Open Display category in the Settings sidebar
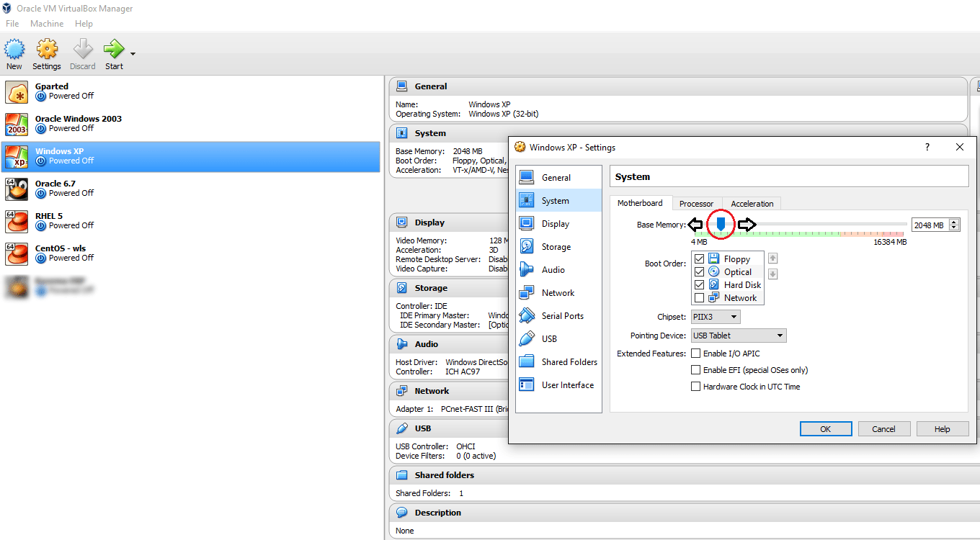Image resolution: width=980 pixels, height=540 pixels. pos(559,223)
